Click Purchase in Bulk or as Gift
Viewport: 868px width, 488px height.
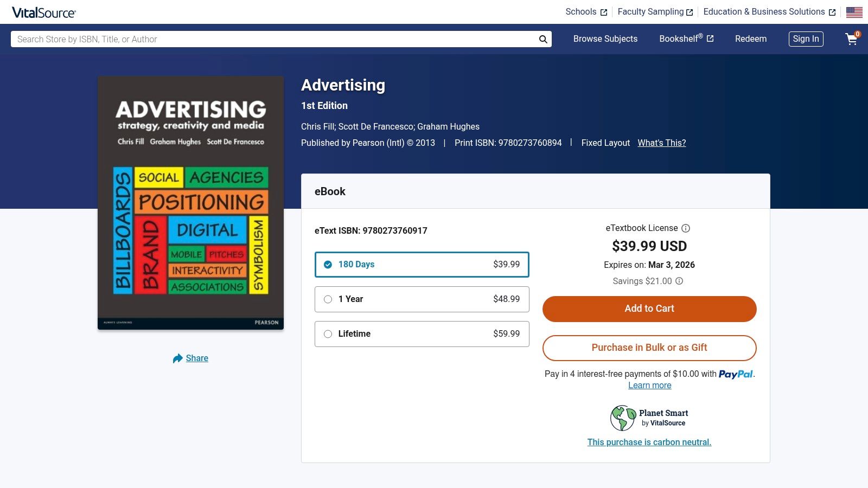point(649,348)
